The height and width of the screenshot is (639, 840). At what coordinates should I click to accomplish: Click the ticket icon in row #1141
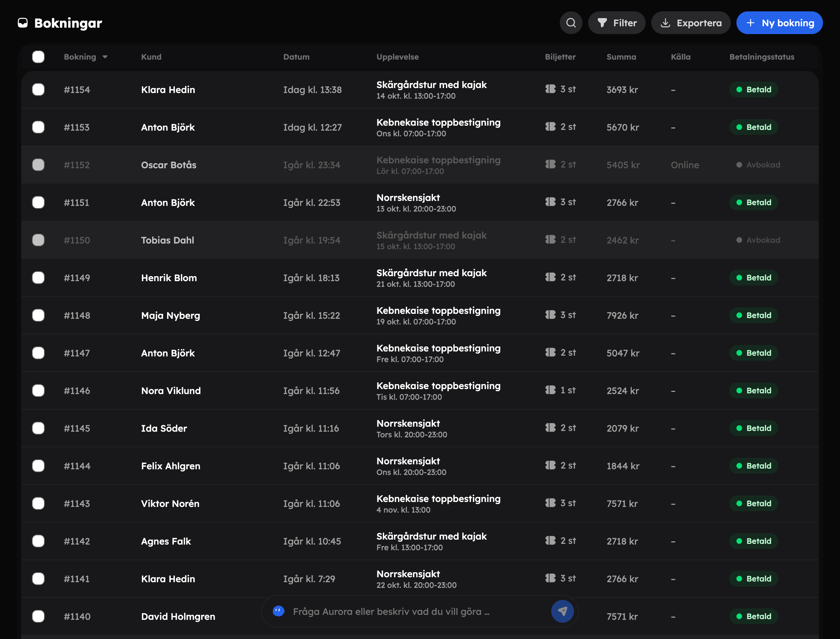pyautogui.click(x=550, y=579)
